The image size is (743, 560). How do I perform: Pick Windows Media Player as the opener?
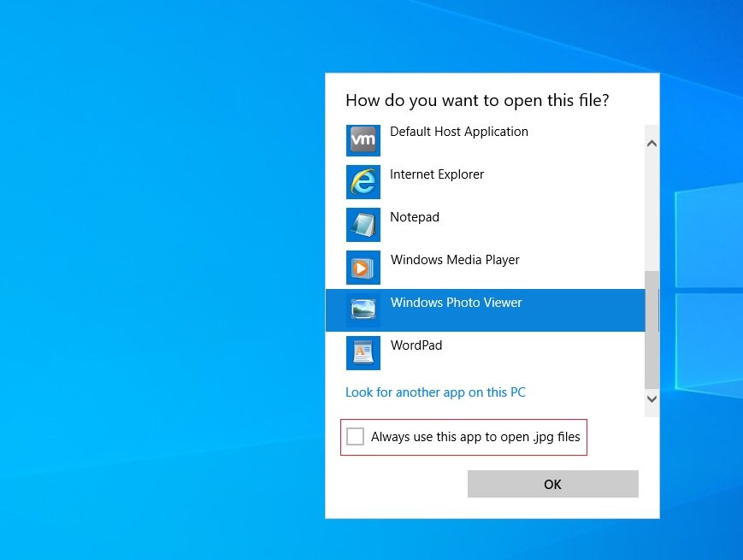[454, 260]
